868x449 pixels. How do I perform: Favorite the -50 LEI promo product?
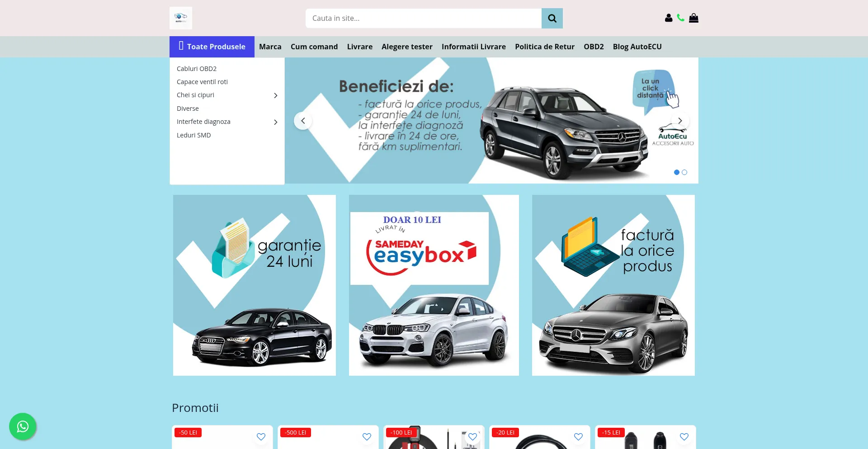pos(261,437)
